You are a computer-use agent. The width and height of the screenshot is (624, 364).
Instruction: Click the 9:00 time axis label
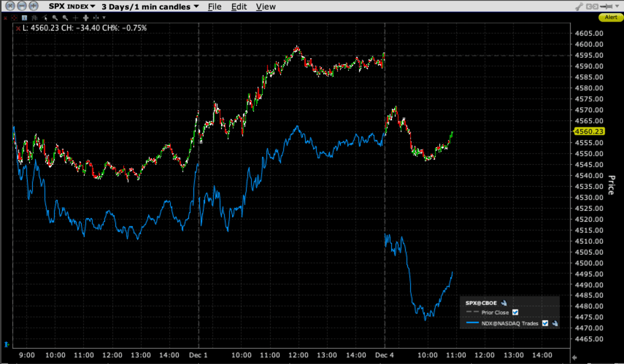[x=27, y=355]
